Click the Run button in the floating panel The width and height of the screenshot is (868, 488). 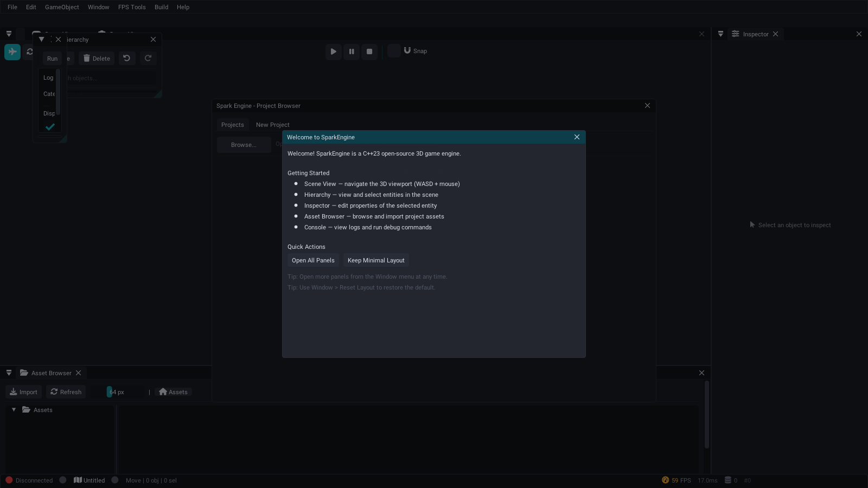pyautogui.click(x=52, y=59)
